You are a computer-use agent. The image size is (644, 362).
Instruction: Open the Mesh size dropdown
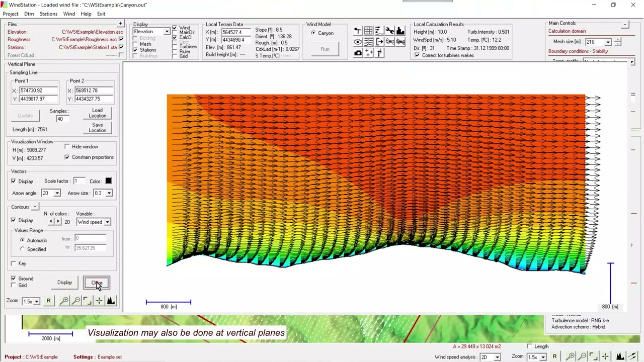coord(608,42)
